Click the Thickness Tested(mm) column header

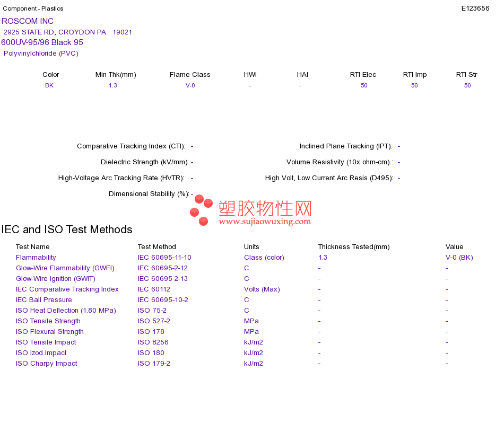click(354, 246)
